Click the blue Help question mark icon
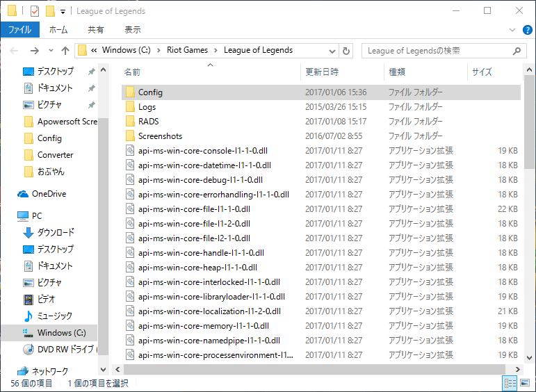The width and height of the screenshot is (536, 392). point(528,30)
